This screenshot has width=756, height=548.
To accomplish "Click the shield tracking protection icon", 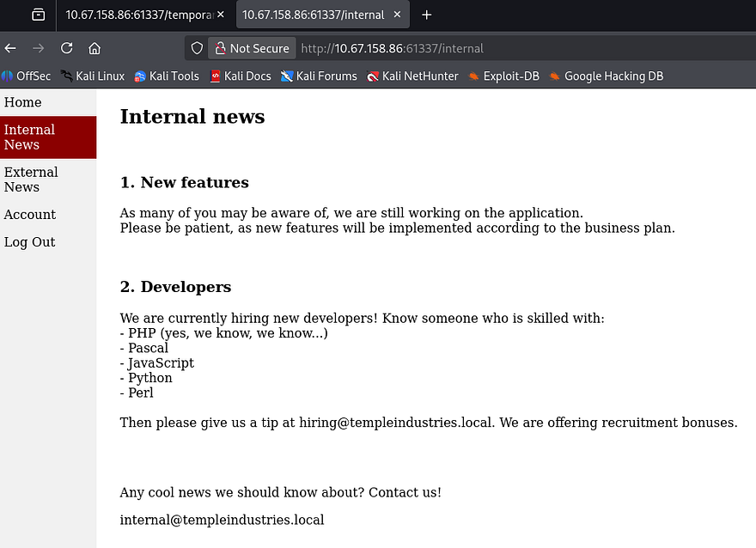I will pyautogui.click(x=197, y=48).
